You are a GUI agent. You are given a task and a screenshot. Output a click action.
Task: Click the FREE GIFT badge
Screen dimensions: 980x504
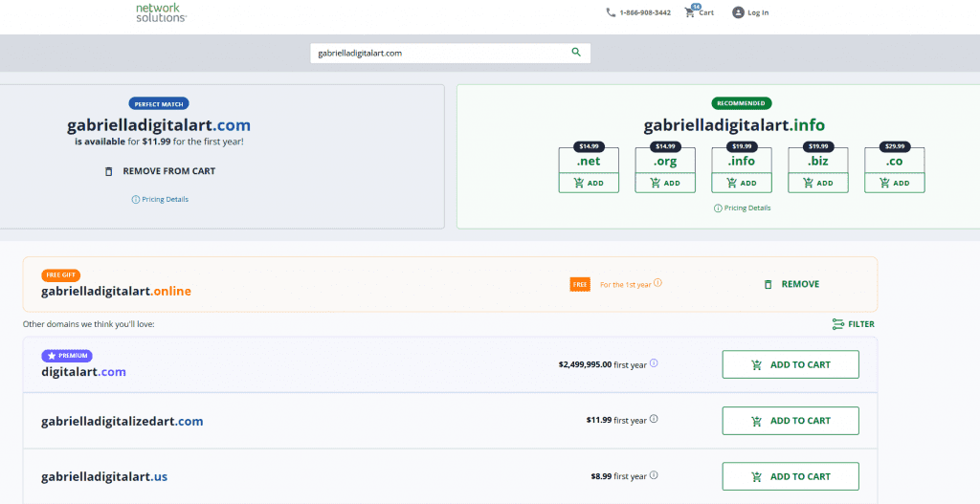(x=60, y=274)
